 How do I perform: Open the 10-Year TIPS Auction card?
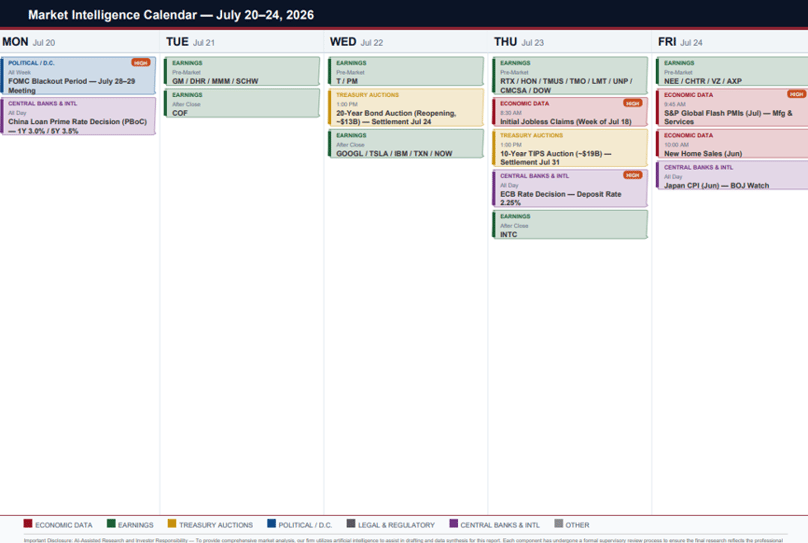coord(570,148)
